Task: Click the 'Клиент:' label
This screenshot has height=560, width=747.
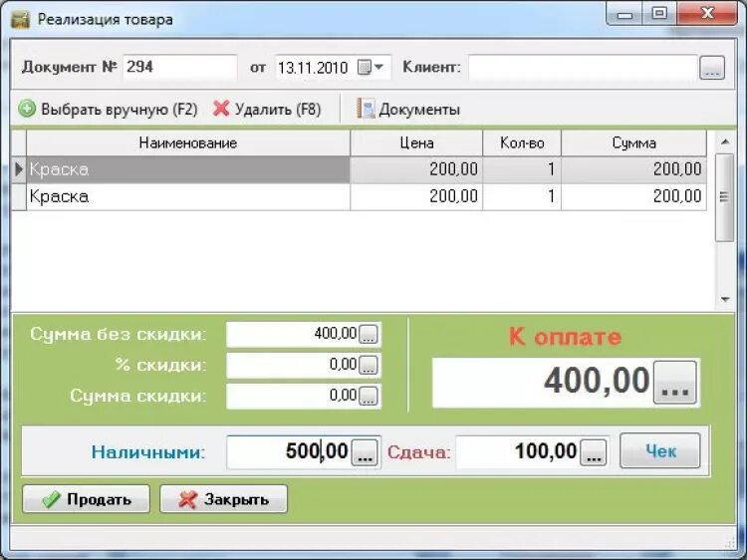Action: point(431,67)
